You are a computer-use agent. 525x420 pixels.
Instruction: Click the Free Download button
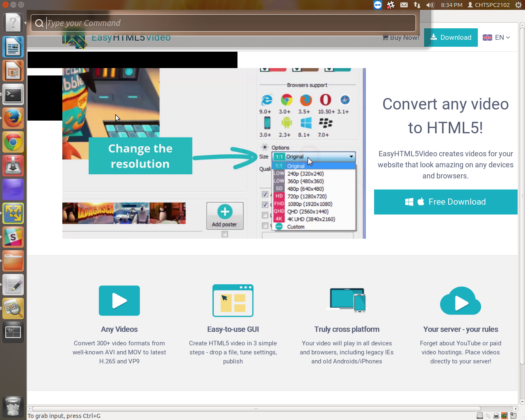(x=445, y=202)
